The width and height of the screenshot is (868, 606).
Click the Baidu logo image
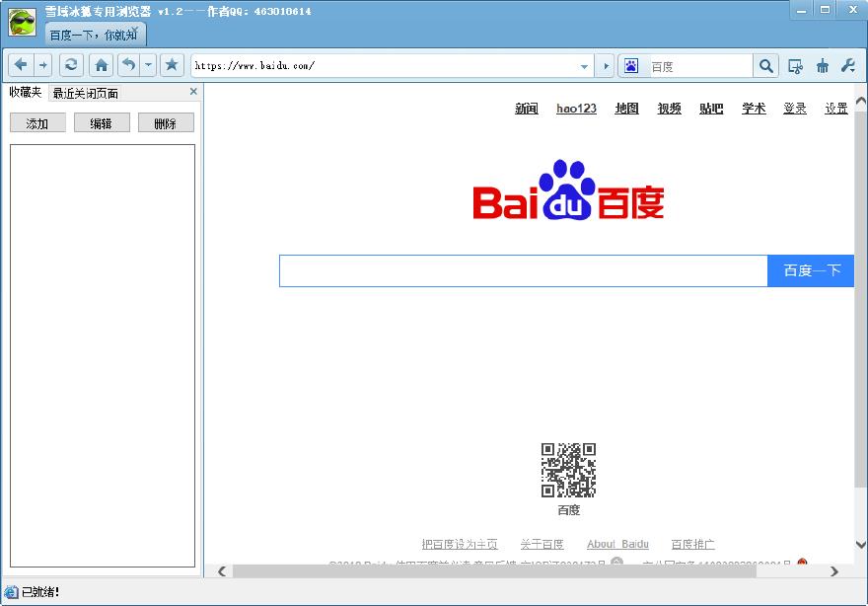click(568, 189)
